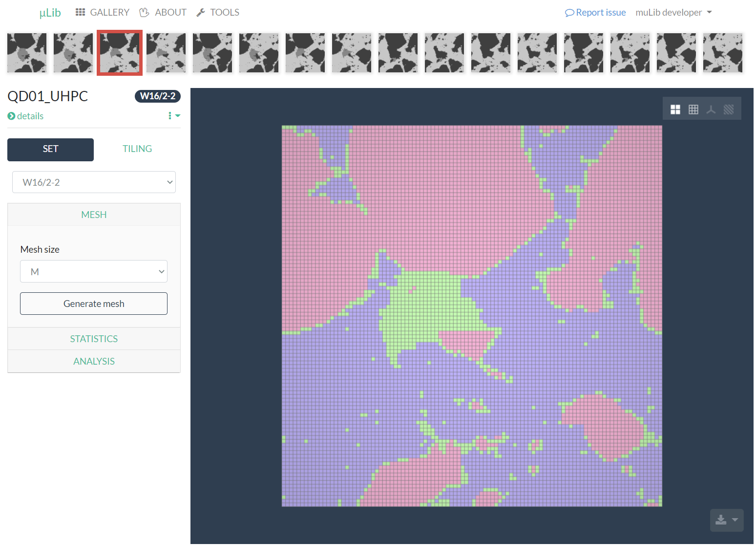This screenshot has width=756, height=546.
Task: Select the three-axis view icon
Action: [x=711, y=109]
